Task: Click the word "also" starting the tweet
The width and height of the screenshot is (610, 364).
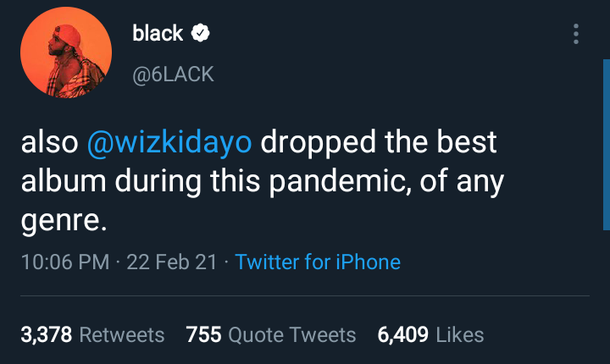Action: [x=49, y=142]
